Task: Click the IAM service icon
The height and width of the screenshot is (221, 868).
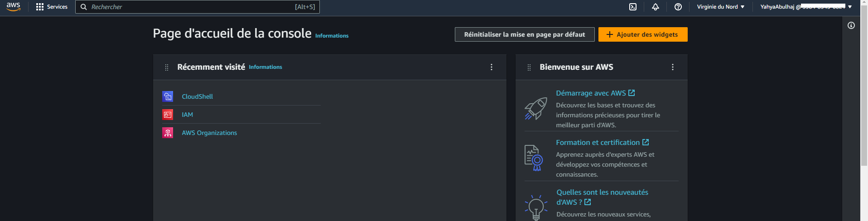Action: [168, 115]
